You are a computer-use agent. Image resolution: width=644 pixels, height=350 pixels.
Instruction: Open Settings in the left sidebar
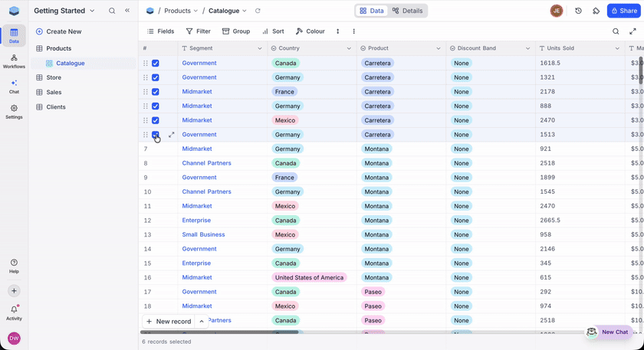pyautogui.click(x=14, y=112)
